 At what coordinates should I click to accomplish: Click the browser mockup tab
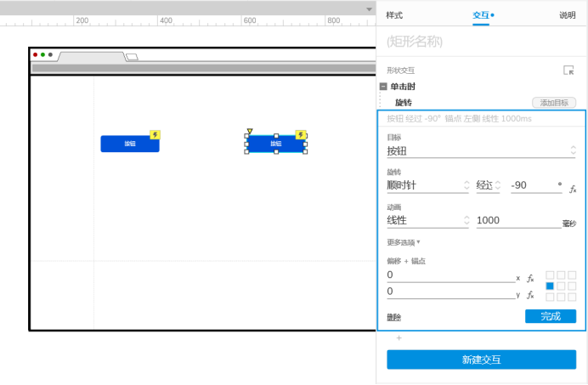[x=91, y=57]
